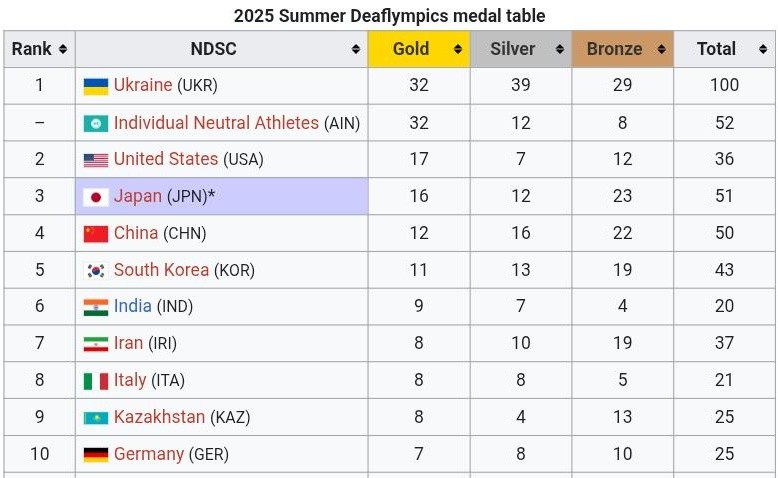Open the Ukraine link

[143, 85]
